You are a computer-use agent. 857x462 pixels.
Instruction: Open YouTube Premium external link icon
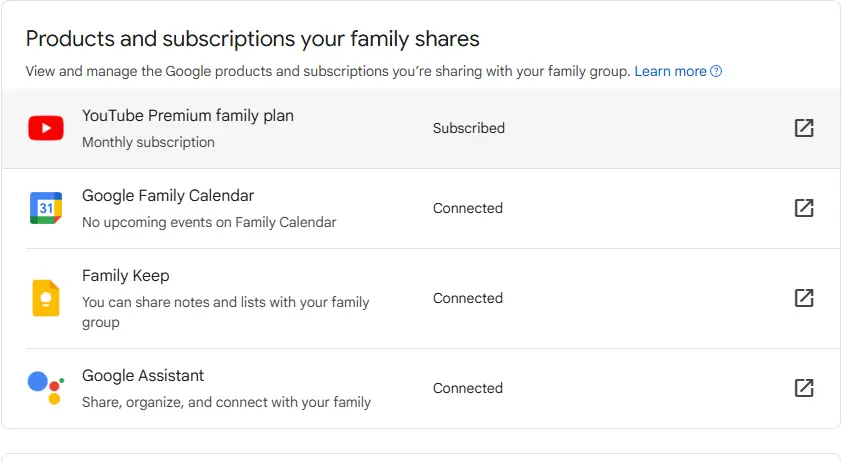click(x=804, y=128)
